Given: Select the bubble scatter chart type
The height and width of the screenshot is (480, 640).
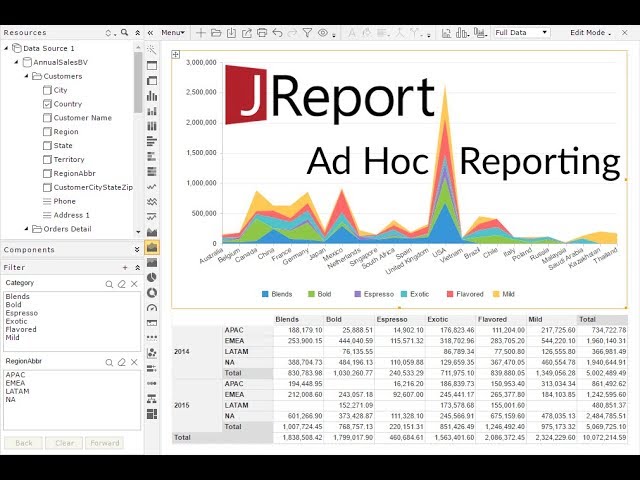Looking at the screenshot, I should [151, 353].
